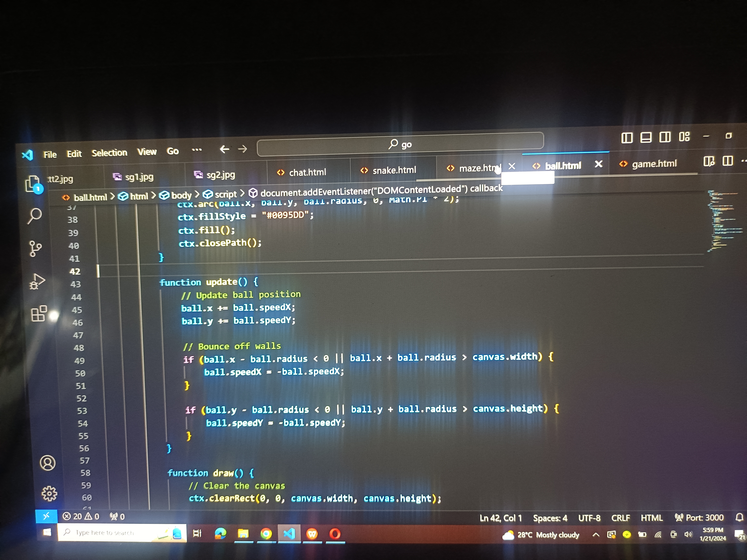
Task: Click Ln 42, Col 1 status button
Action: coord(500,518)
